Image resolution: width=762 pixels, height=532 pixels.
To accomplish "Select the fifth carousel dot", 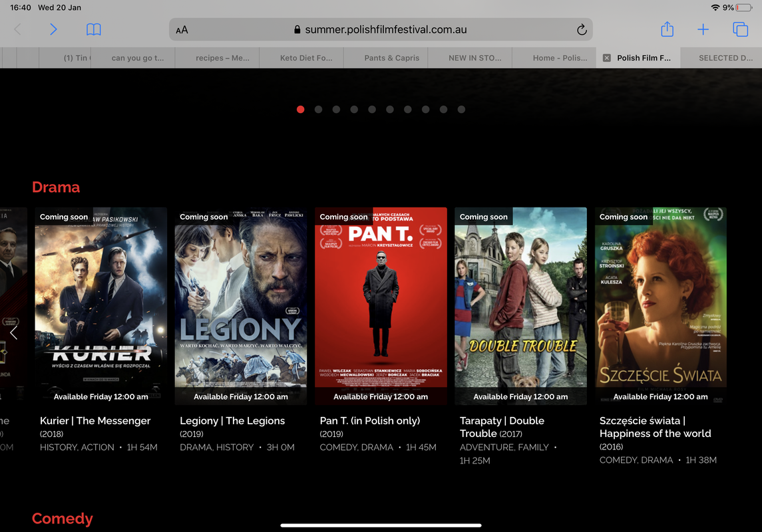I will click(372, 109).
